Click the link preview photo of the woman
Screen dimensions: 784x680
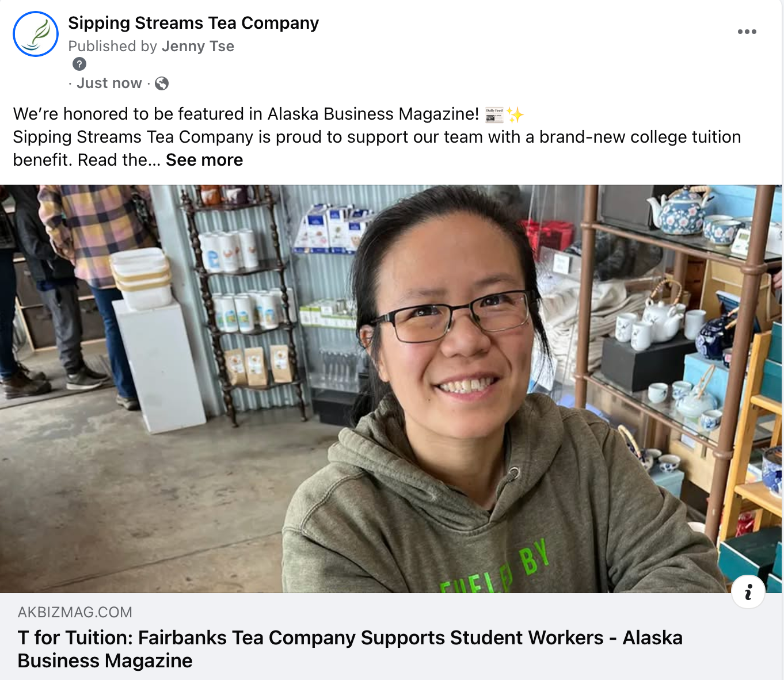pos(391,388)
